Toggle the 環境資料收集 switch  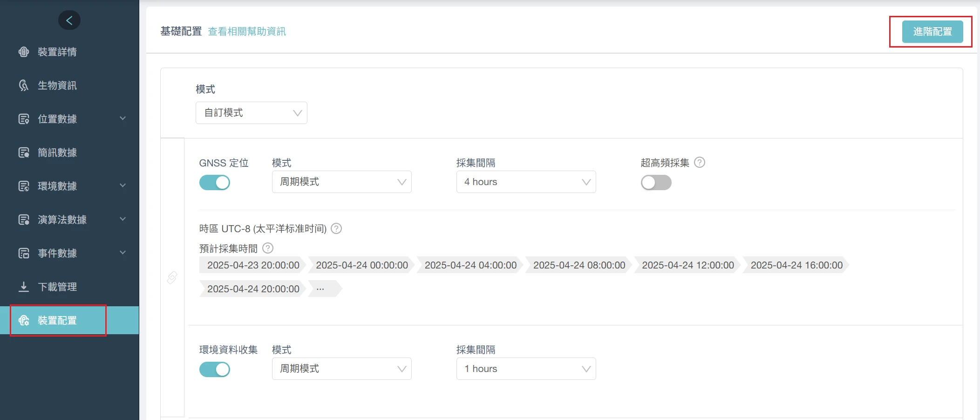[x=215, y=369]
